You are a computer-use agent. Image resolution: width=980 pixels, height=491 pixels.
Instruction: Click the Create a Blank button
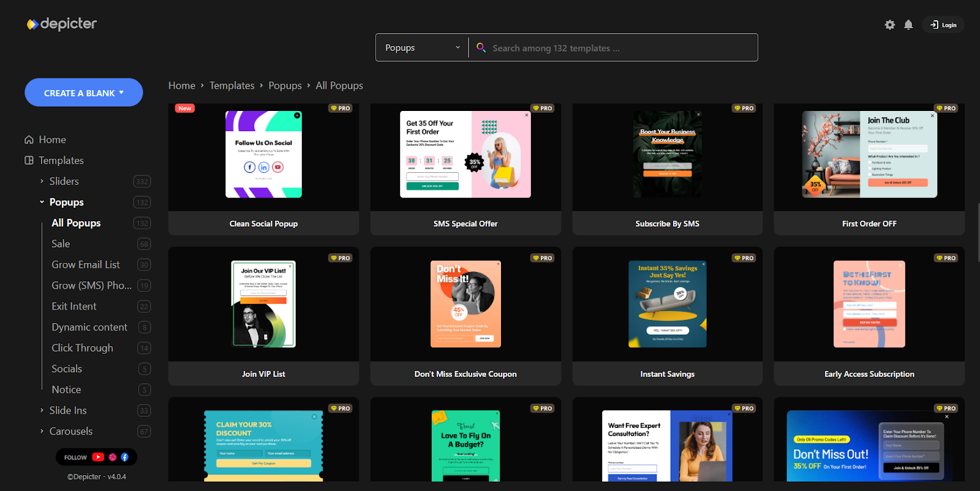(x=84, y=93)
